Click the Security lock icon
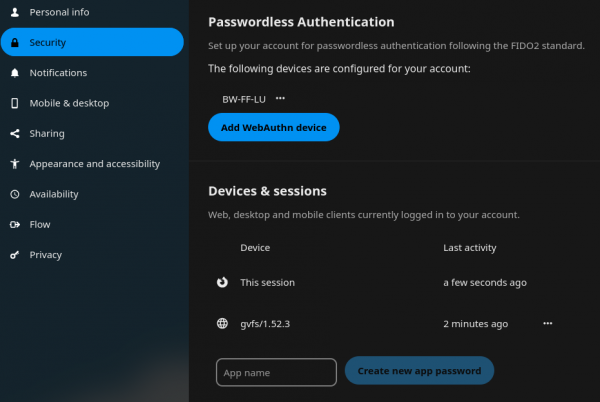600x402 pixels. coord(15,42)
